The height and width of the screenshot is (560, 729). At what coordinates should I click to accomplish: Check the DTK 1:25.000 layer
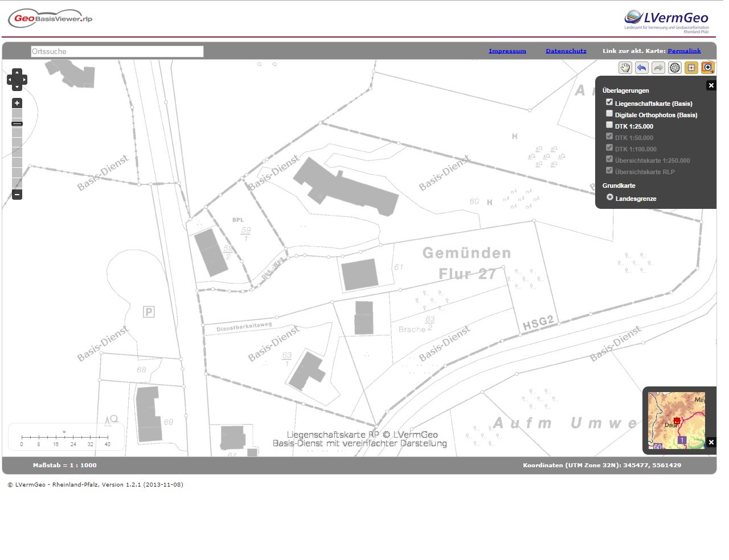pyautogui.click(x=609, y=125)
